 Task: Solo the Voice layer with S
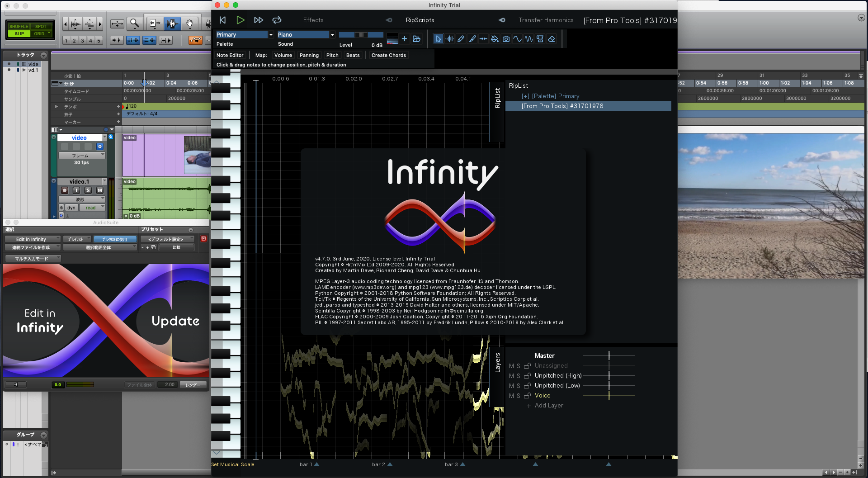tap(519, 396)
